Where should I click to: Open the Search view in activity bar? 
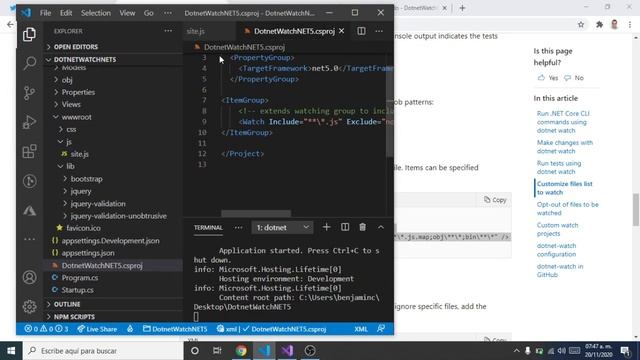pyautogui.click(x=29, y=63)
